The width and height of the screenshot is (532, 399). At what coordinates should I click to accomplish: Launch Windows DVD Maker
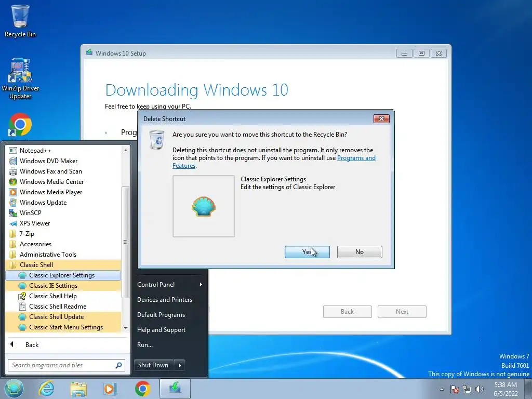click(63, 161)
